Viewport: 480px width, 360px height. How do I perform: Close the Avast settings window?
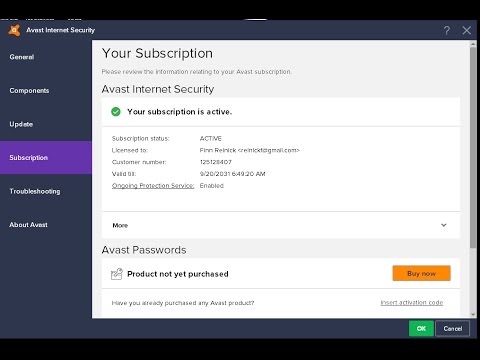pyautogui.click(x=467, y=30)
